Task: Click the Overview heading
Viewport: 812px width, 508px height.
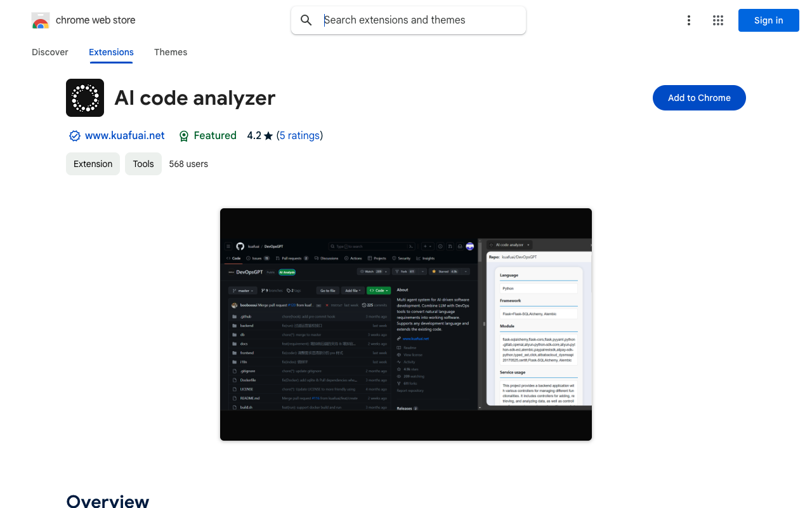Action: 108,500
